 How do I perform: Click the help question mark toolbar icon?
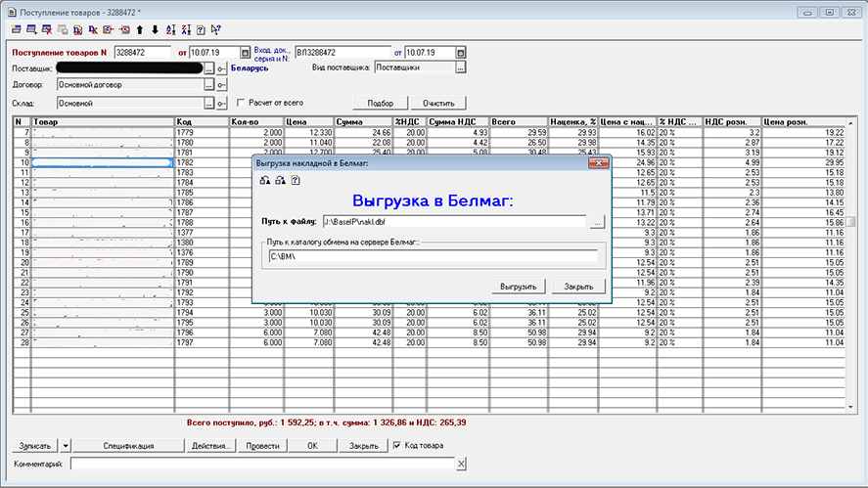pyautogui.click(x=201, y=30)
